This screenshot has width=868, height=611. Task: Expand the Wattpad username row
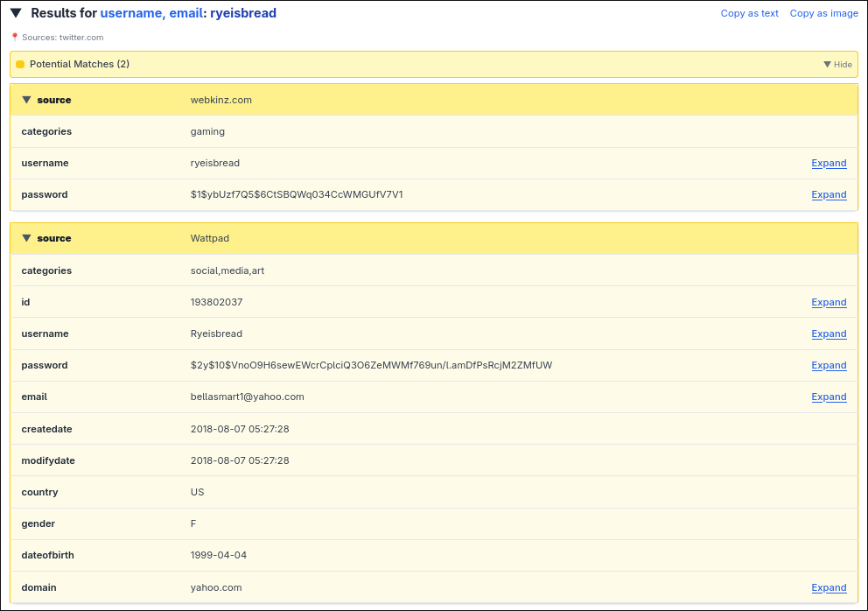click(829, 334)
